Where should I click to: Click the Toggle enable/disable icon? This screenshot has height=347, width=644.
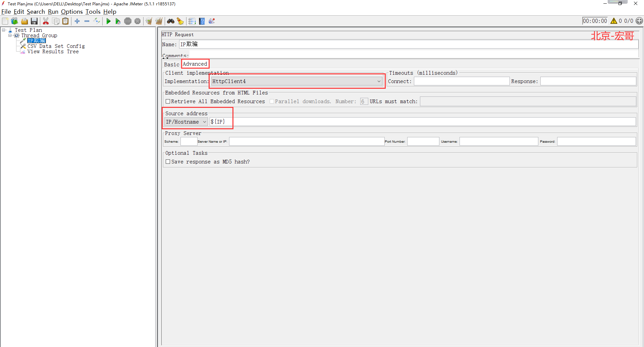click(x=97, y=21)
